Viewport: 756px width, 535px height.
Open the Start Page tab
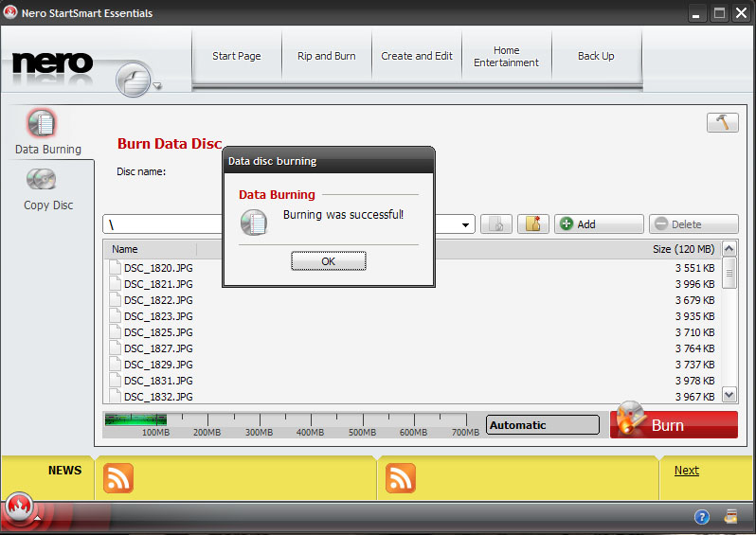point(237,56)
